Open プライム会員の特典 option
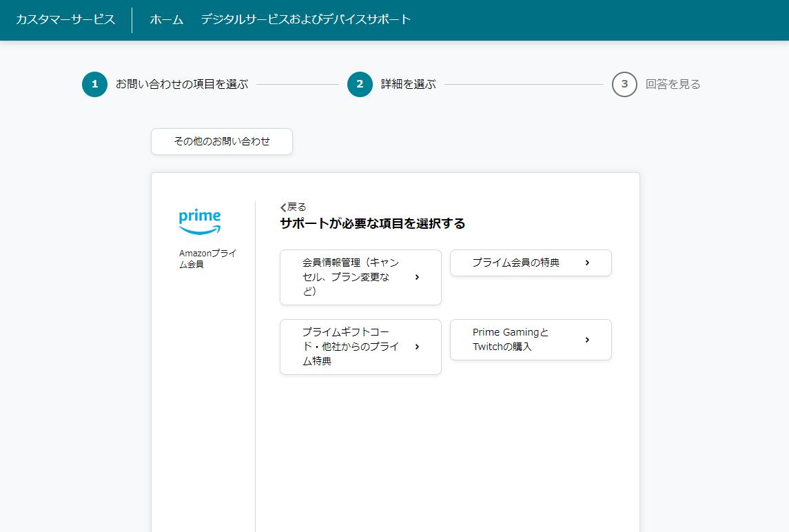The image size is (789, 532). (531, 263)
